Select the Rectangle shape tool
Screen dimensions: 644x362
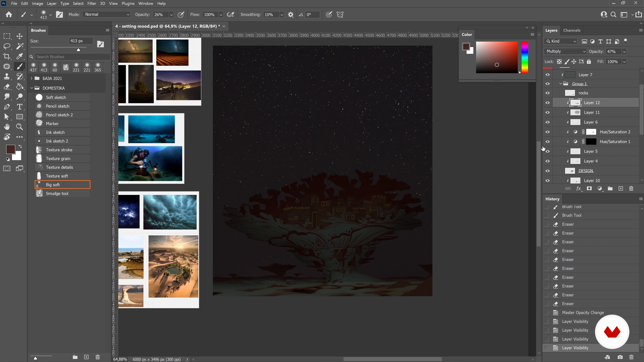[19, 117]
